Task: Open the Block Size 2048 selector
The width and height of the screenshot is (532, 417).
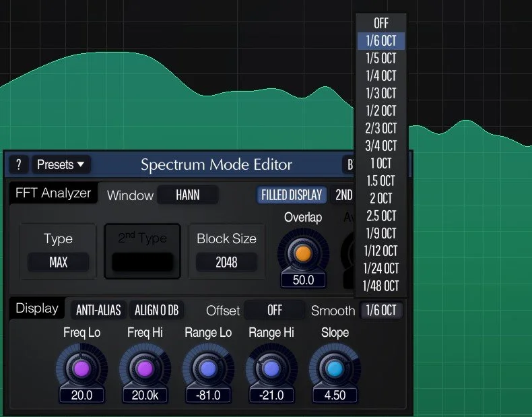Action: pyautogui.click(x=227, y=262)
